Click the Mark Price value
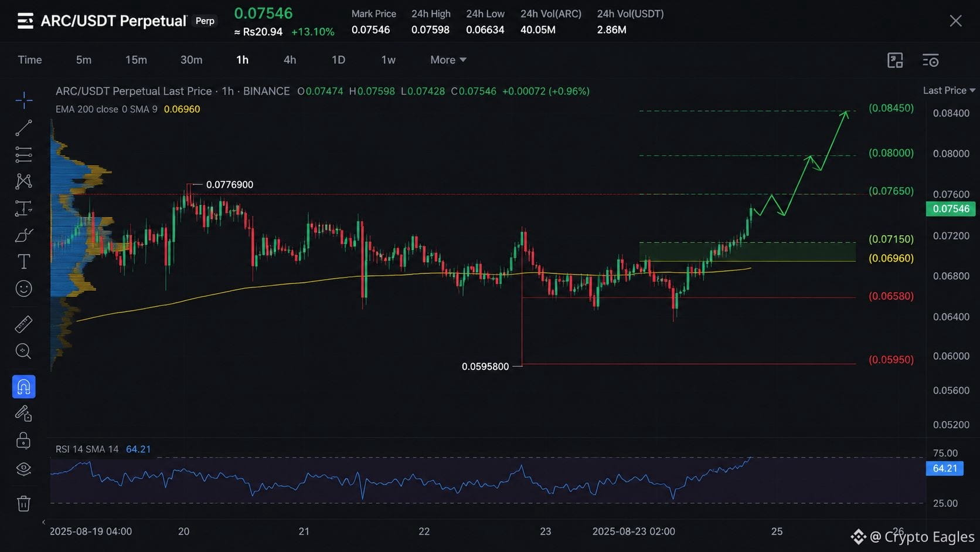 coord(370,30)
